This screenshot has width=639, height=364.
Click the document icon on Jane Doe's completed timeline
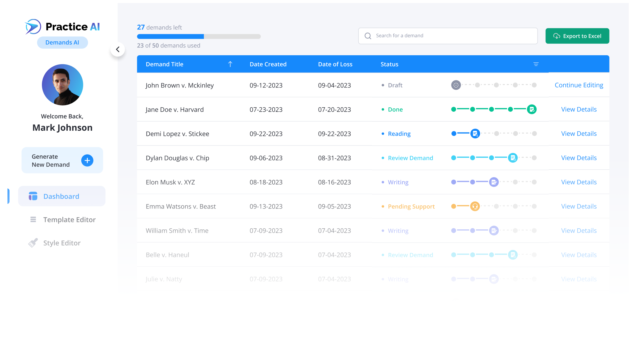(x=531, y=109)
